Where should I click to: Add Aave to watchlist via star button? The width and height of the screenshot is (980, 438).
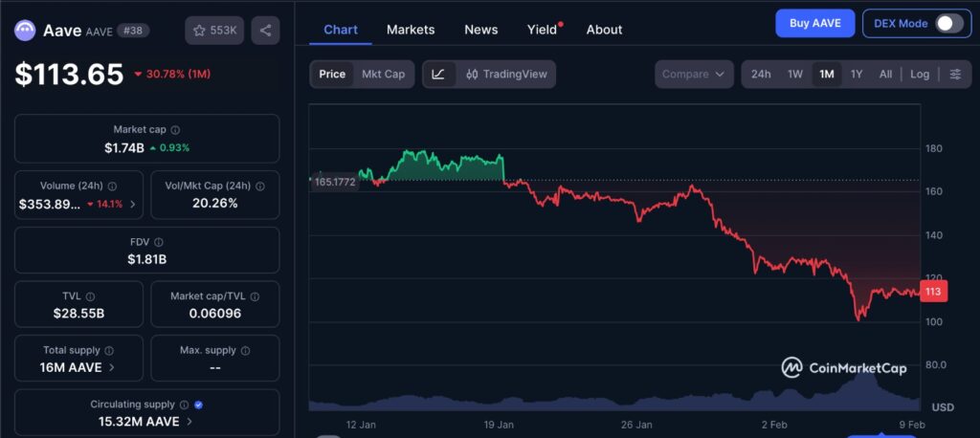click(214, 31)
